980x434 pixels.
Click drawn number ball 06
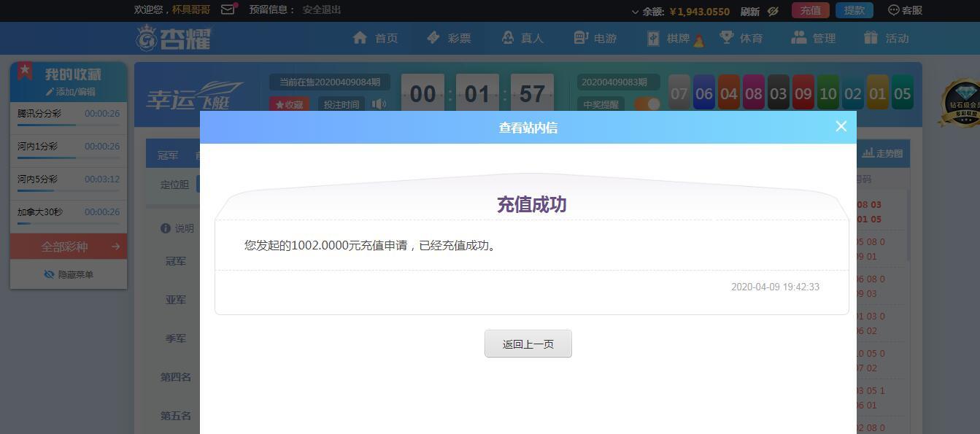(x=704, y=93)
